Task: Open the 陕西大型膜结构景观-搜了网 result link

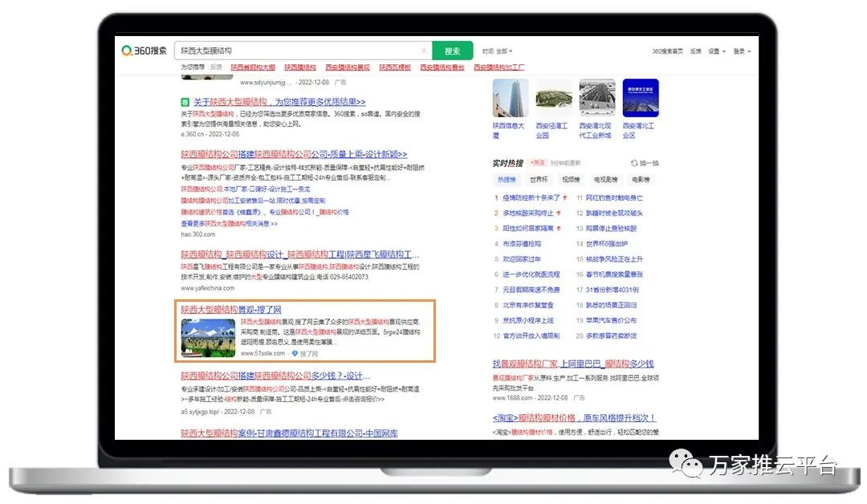Action: (231, 310)
